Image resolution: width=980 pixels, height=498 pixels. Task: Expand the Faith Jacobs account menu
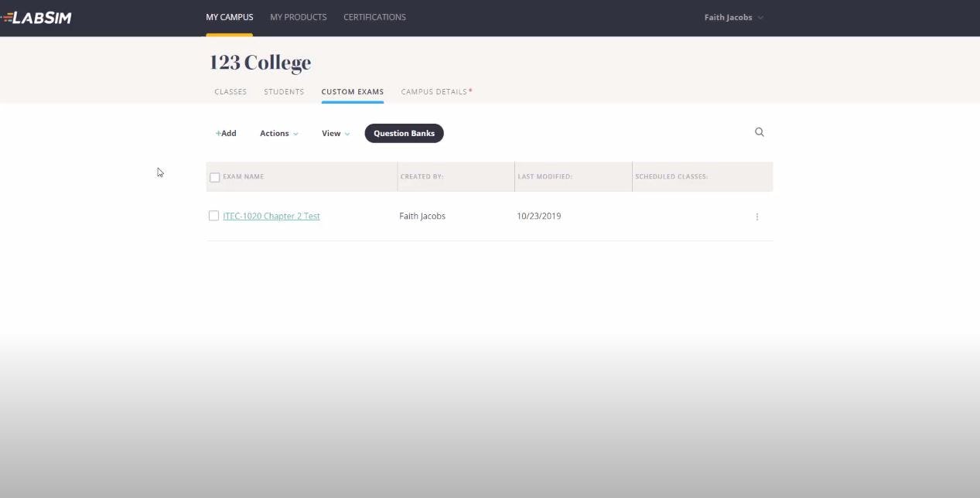732,16
